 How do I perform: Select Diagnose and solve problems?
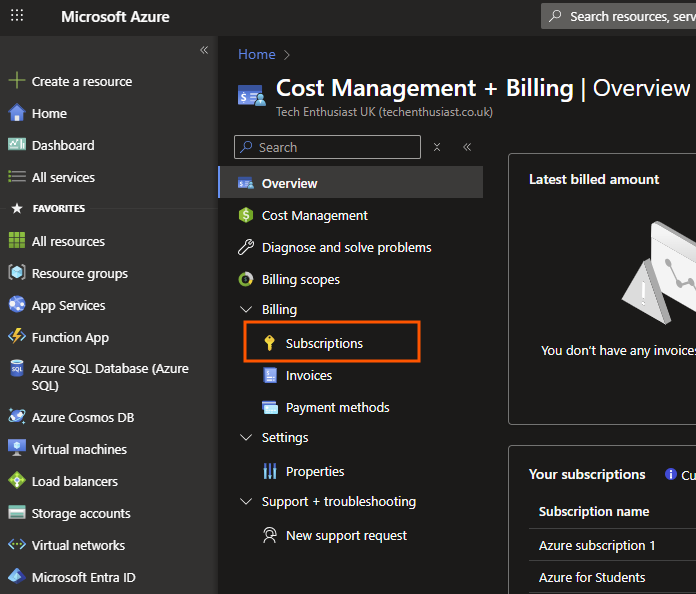pos(346,247)
